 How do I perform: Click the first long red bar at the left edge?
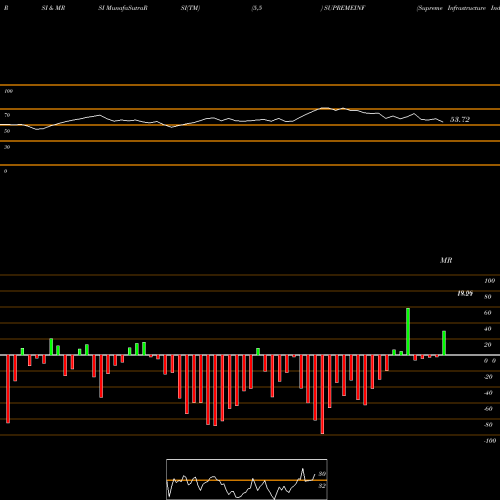[x=8, y=389]
